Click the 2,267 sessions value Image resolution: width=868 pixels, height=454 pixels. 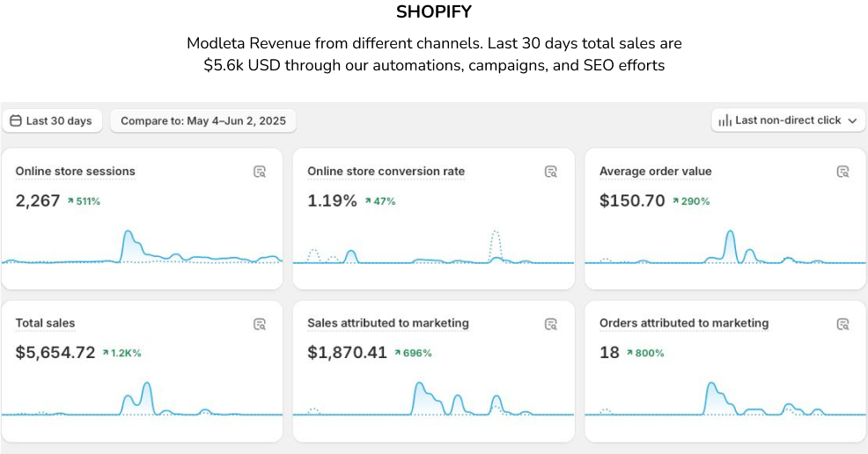38,201
